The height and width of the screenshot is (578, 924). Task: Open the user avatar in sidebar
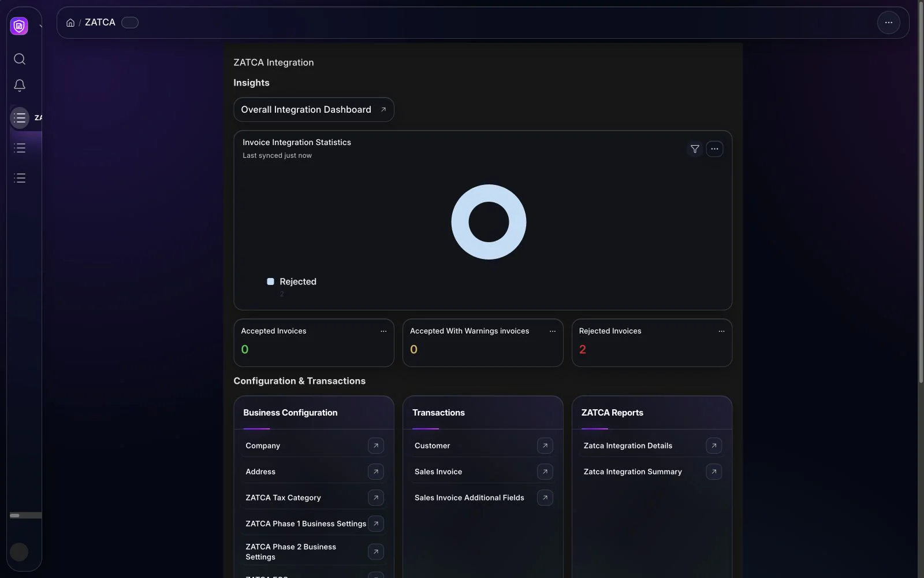[x=19, y=552]
